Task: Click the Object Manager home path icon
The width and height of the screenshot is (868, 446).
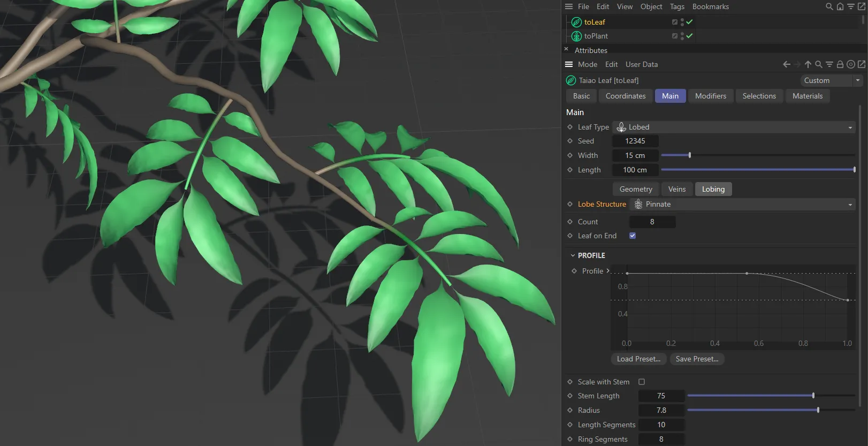Action: pyautogui.click(x=840, y=6)
